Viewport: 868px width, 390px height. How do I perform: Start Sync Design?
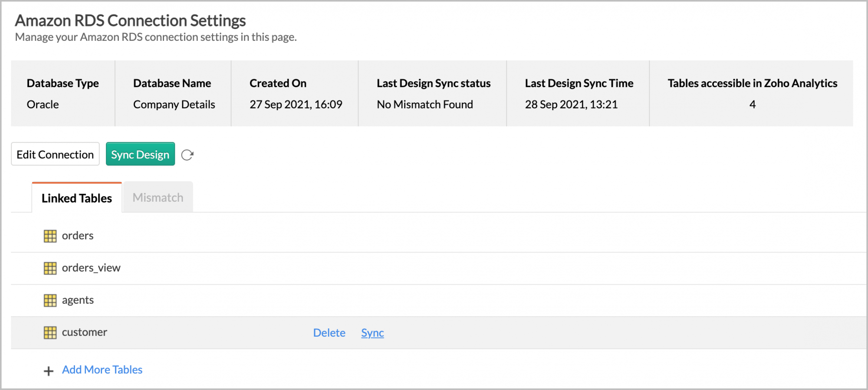click(x=140, y=154)
